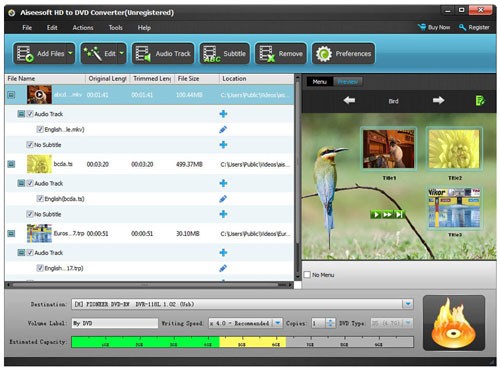Add subtitle for bcda.ts file

pos(223,214)
